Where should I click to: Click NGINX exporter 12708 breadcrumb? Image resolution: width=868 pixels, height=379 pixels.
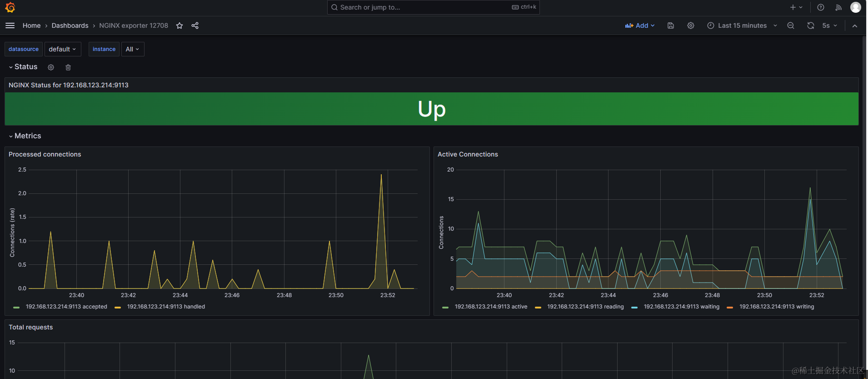[134, 25]
